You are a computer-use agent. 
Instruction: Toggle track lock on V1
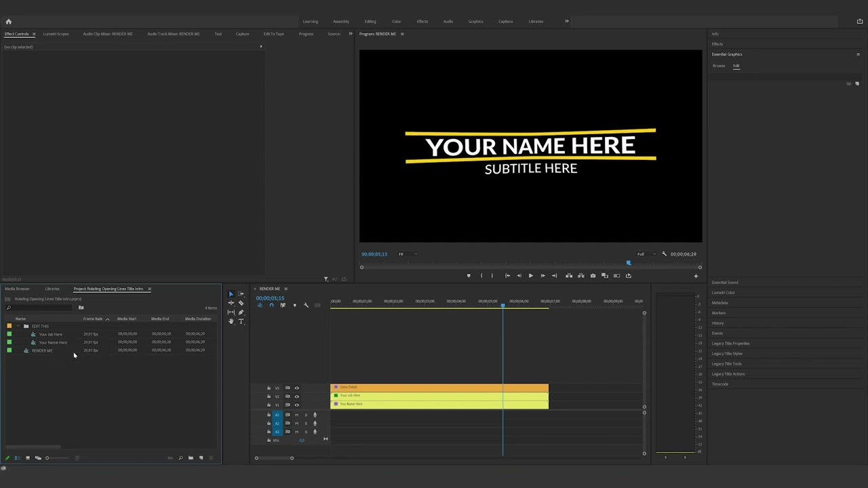[x=269, y=405]
